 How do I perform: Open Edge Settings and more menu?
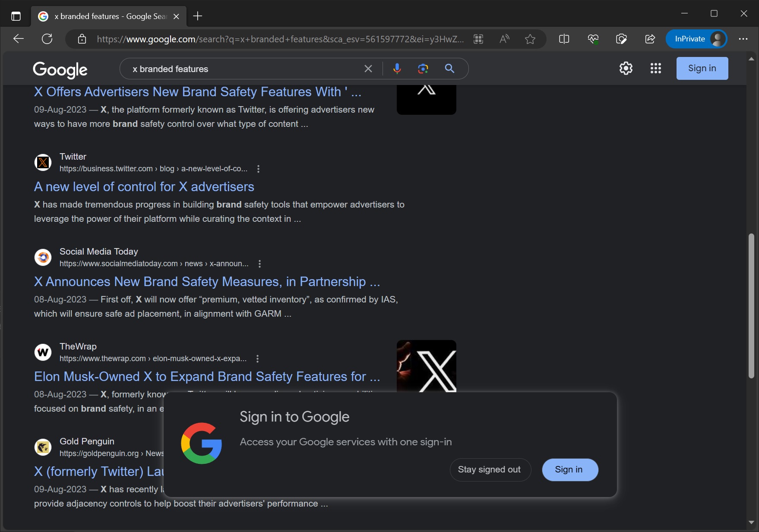click(x=743, y=39)
